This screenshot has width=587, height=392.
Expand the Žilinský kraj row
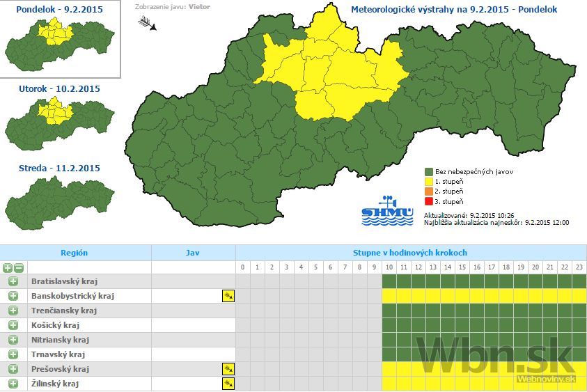tap(13, 384)
